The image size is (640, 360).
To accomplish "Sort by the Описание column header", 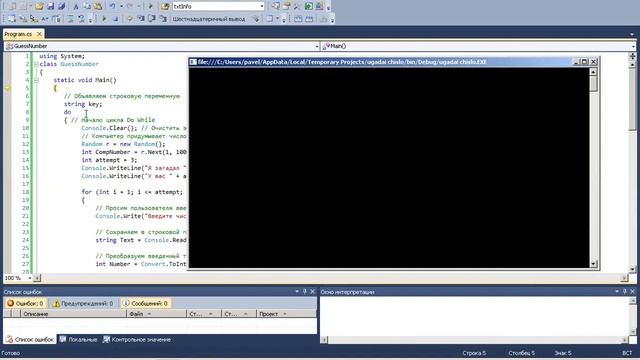I will pyautogui.click(x=73, y=314).
